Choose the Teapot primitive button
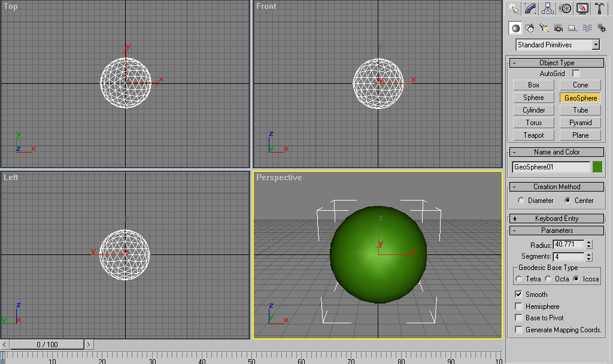The image size is (613, 364). click(x=533, y=135)
